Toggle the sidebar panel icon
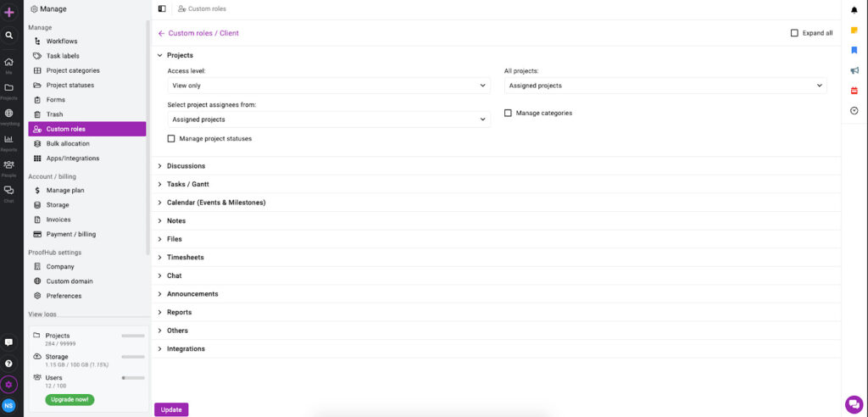 click(162, 8)
